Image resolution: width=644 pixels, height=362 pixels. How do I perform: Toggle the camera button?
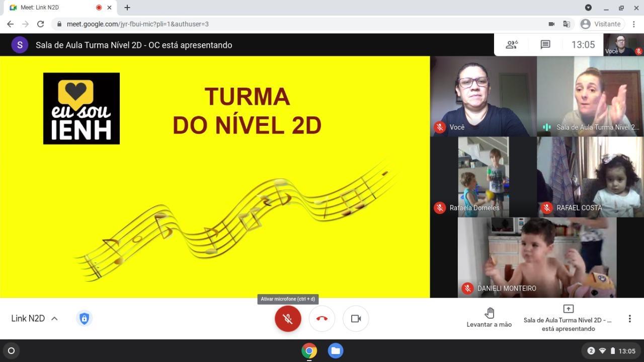point(356,319)
